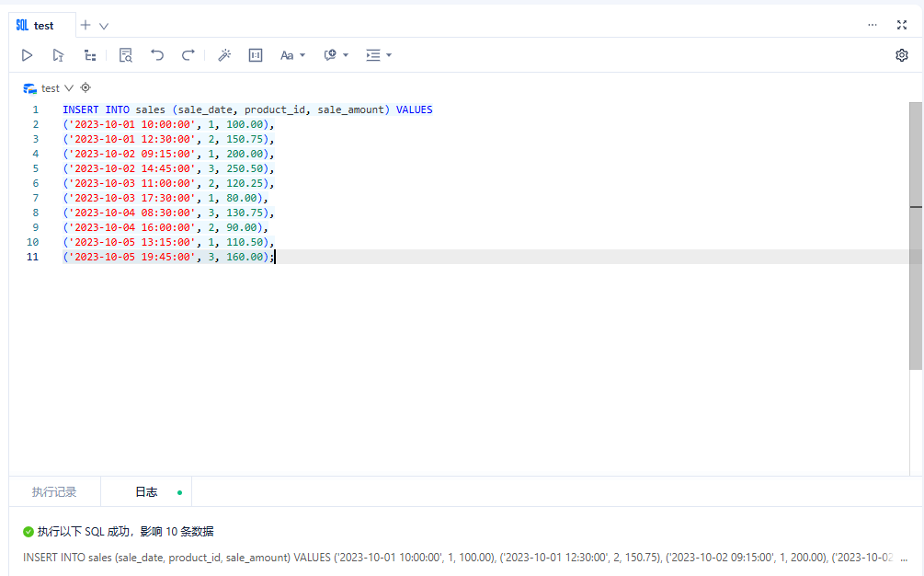Click the sale_amount column name on line 1

point(350,109)
